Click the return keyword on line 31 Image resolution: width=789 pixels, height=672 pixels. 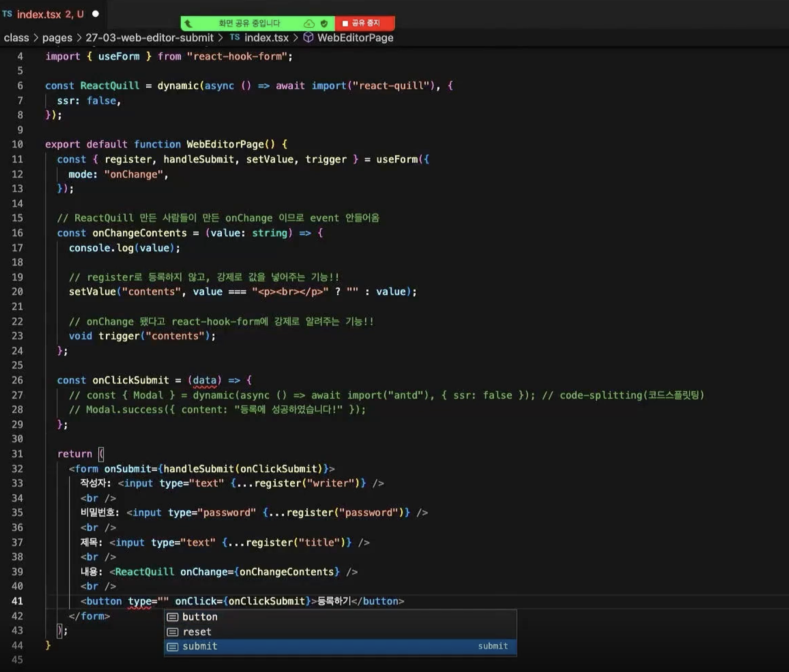coord(75,454)
